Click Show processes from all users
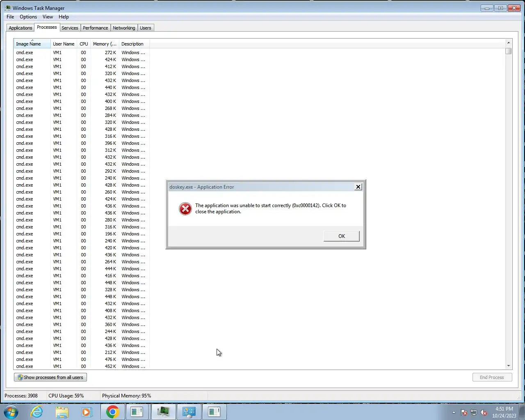This screenshot has height=420, width=525. 50,377
